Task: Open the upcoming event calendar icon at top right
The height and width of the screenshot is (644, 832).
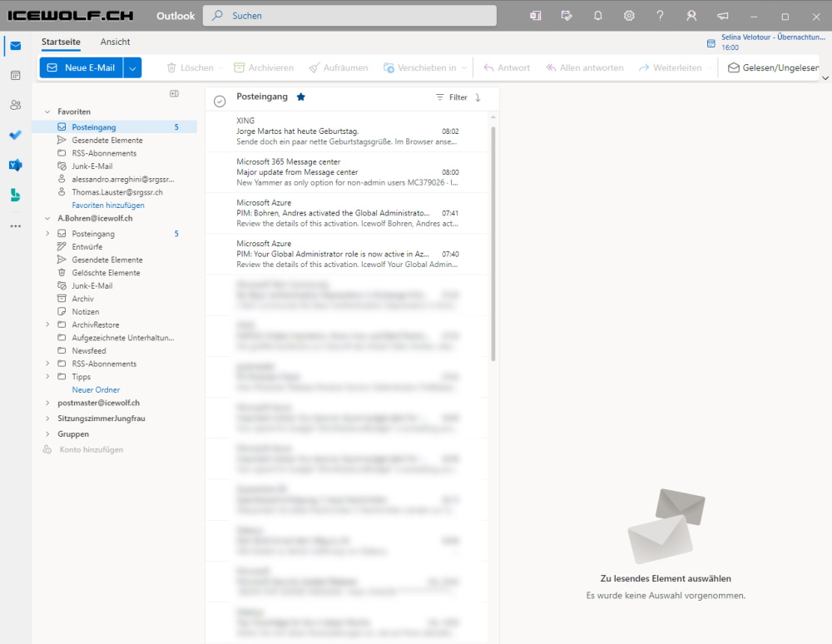Action: click(x=711, y=43)
